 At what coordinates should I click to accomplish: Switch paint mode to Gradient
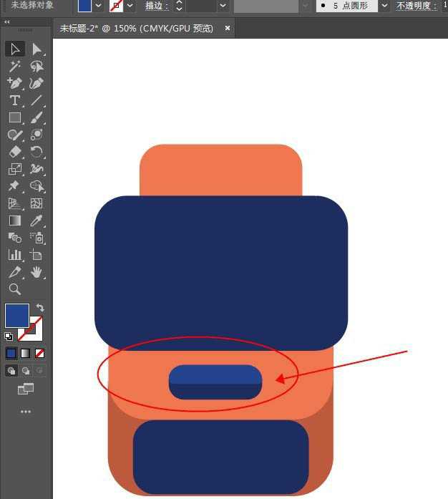coord(26,353)
